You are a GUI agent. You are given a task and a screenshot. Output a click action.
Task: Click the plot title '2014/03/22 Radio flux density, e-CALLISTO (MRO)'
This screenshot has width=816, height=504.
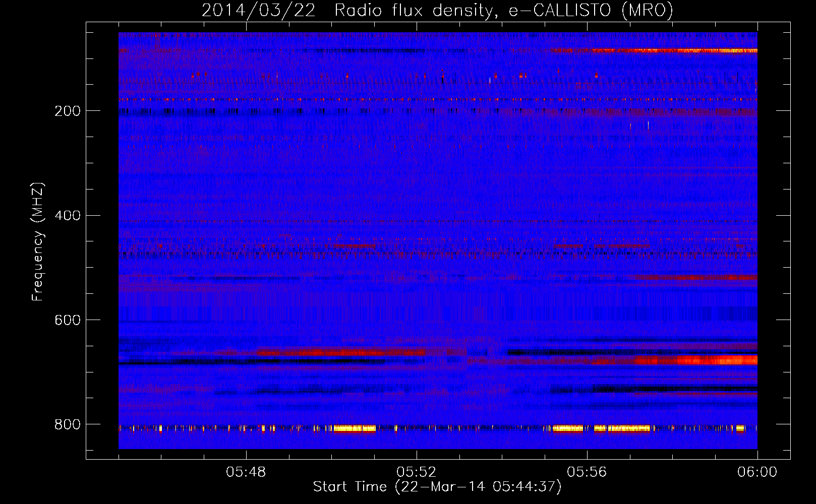tap(437, 11)
